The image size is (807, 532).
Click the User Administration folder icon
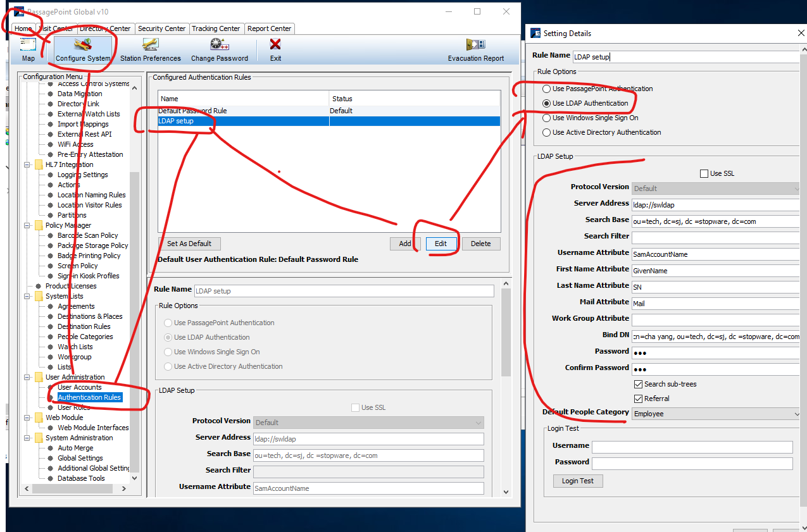pos(39,377)
